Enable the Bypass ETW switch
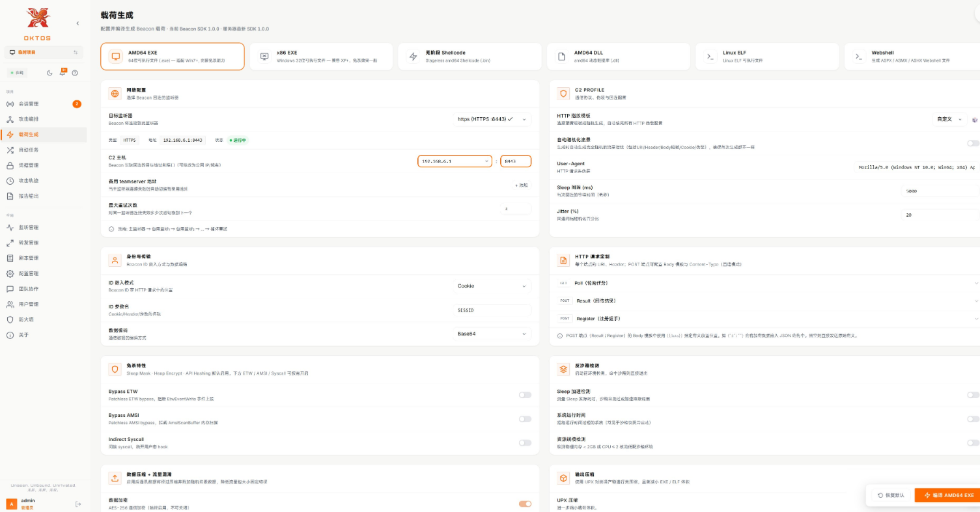 (525, 395)
